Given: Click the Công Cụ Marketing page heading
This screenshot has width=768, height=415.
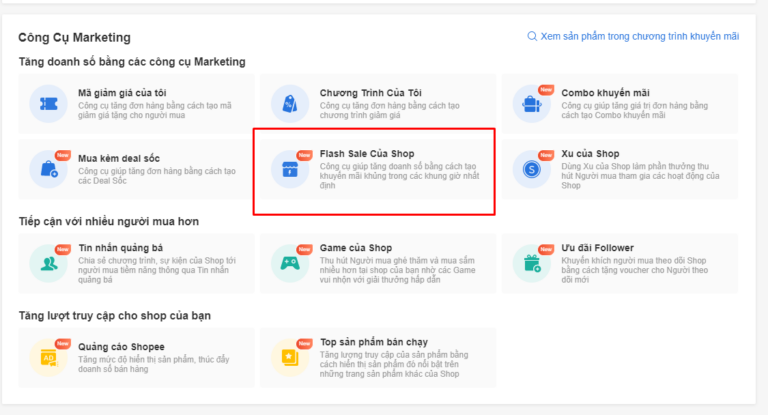Looking at the screenshot, I should pos(74,37).
